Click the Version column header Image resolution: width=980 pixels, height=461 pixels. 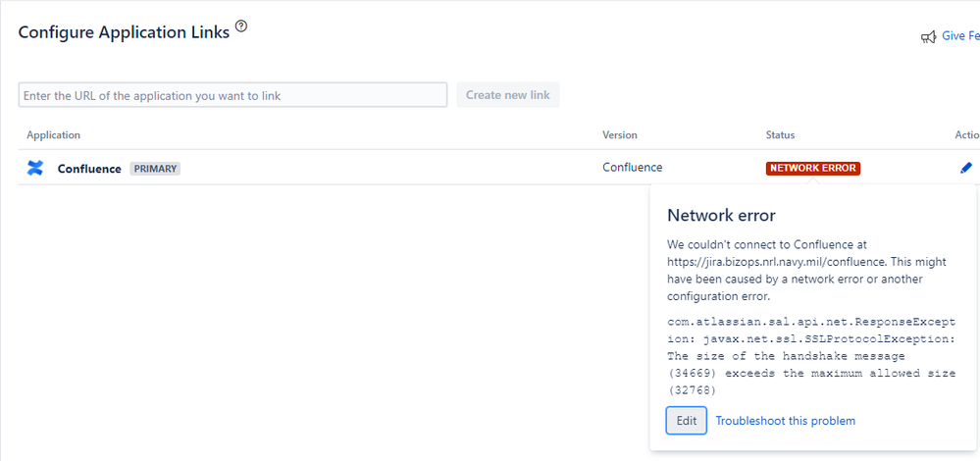point(619,135)
